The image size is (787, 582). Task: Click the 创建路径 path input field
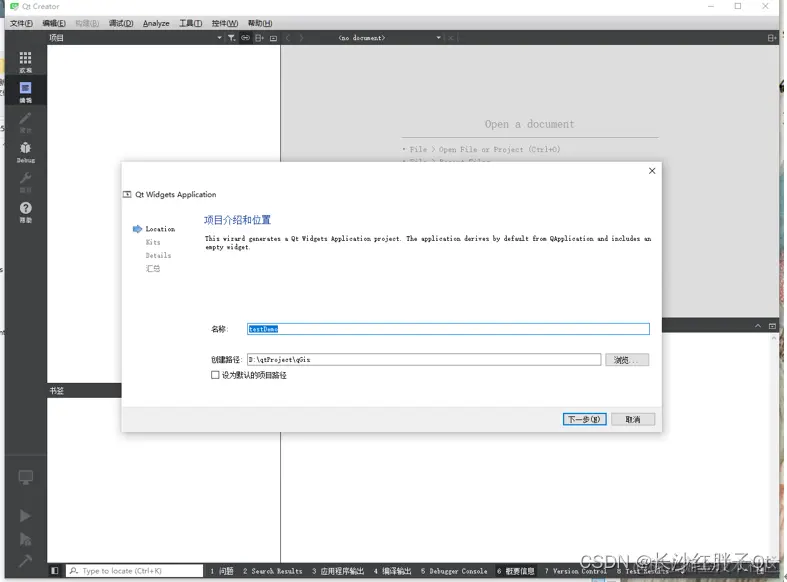424,359
